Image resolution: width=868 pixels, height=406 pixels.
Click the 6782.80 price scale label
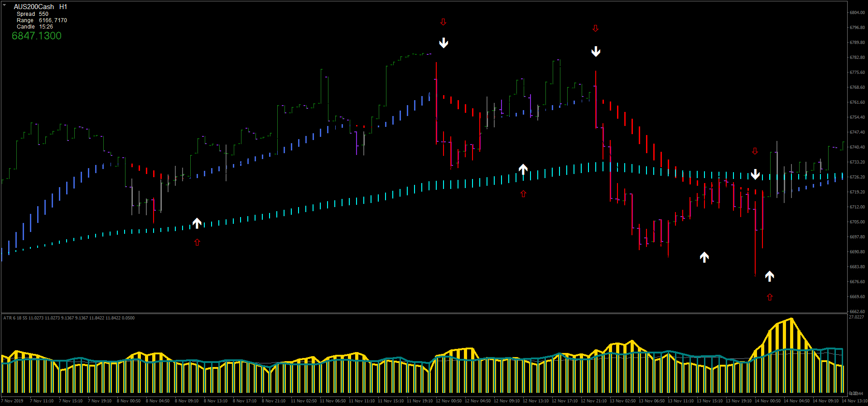(858, 58)
